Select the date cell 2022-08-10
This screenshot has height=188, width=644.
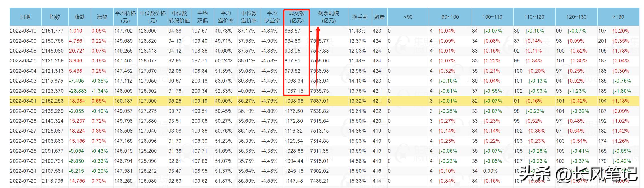[23, 31]
